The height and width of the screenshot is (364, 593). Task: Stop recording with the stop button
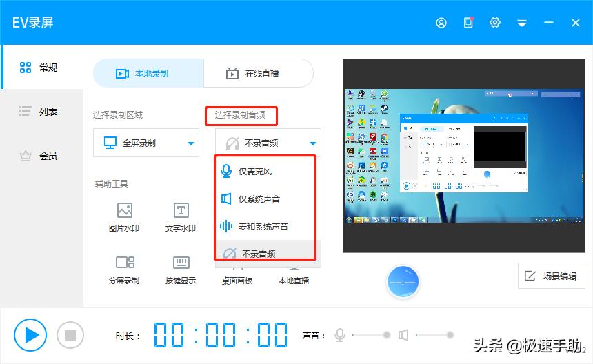pyautogui.click(x=70, y=335)
